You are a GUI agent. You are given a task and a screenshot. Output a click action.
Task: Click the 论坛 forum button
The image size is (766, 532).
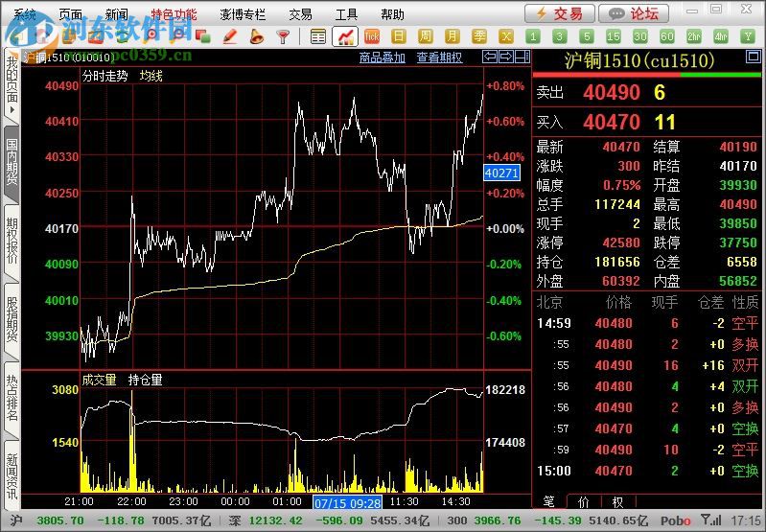634,13
